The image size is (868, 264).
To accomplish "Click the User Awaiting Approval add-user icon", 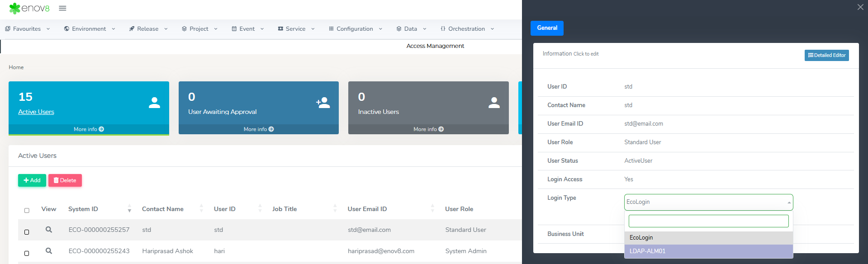I will click(x=323, y=103).
